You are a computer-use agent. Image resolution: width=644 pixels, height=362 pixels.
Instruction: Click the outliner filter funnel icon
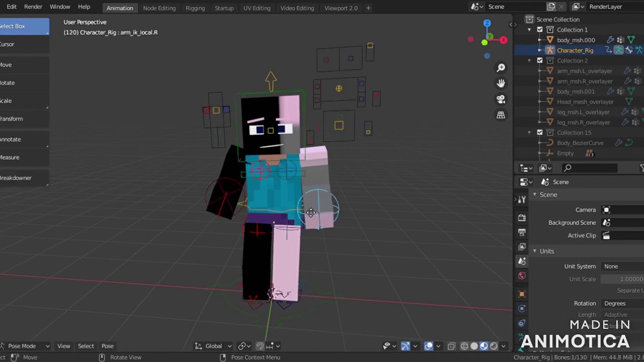(642, 168)
